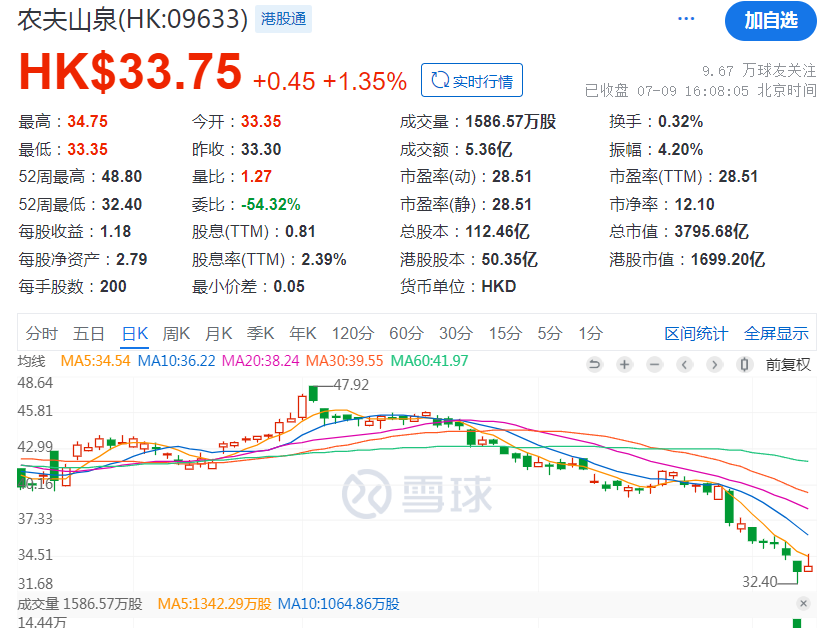Add the stock via 加自选 button
The width and height of the screenshot is (818, 628).
click(771, 21)
